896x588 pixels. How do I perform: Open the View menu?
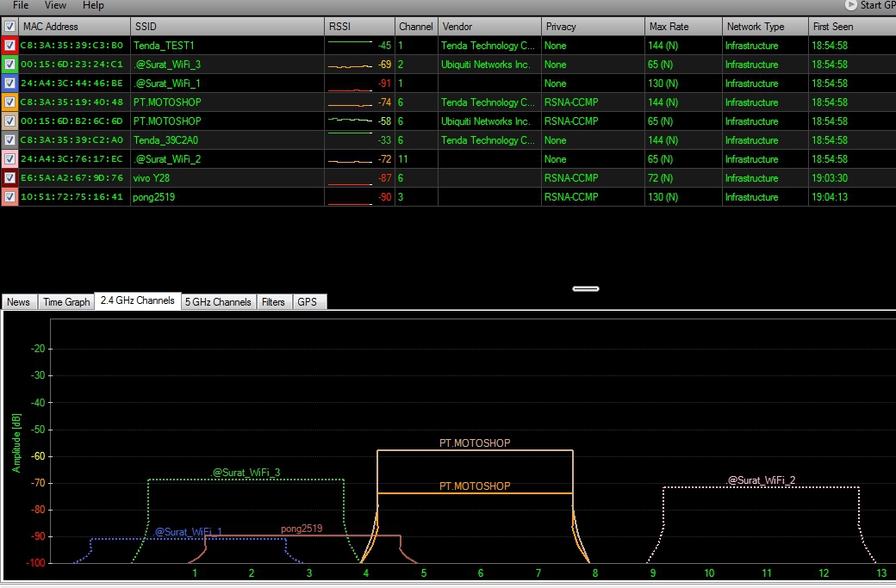coord(55,5)
